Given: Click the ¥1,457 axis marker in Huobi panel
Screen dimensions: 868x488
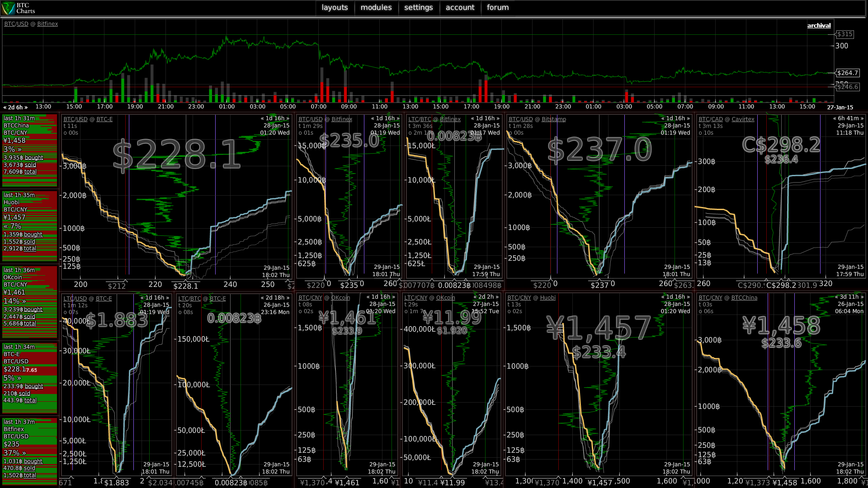Looking at the screenshot, I should click(599, 483).
